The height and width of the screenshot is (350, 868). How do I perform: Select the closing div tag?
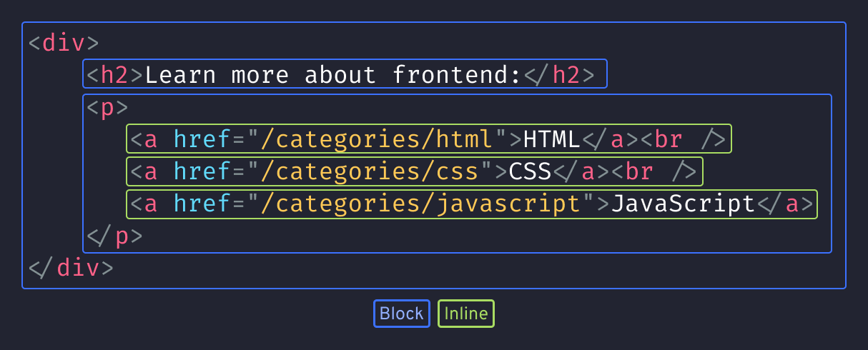coord(71,268)
